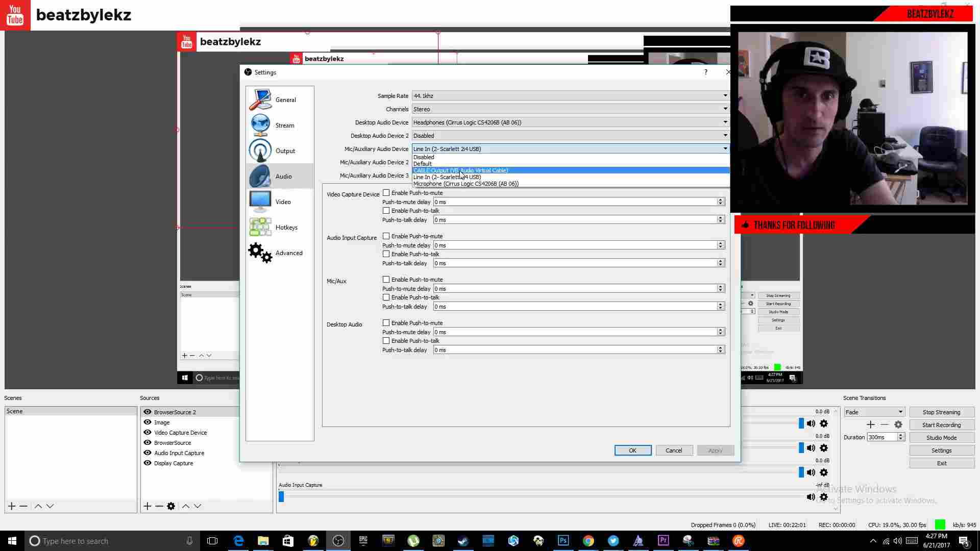Add a new scene with plus icon
The image size is (980, 551).
tap(12, 506)
